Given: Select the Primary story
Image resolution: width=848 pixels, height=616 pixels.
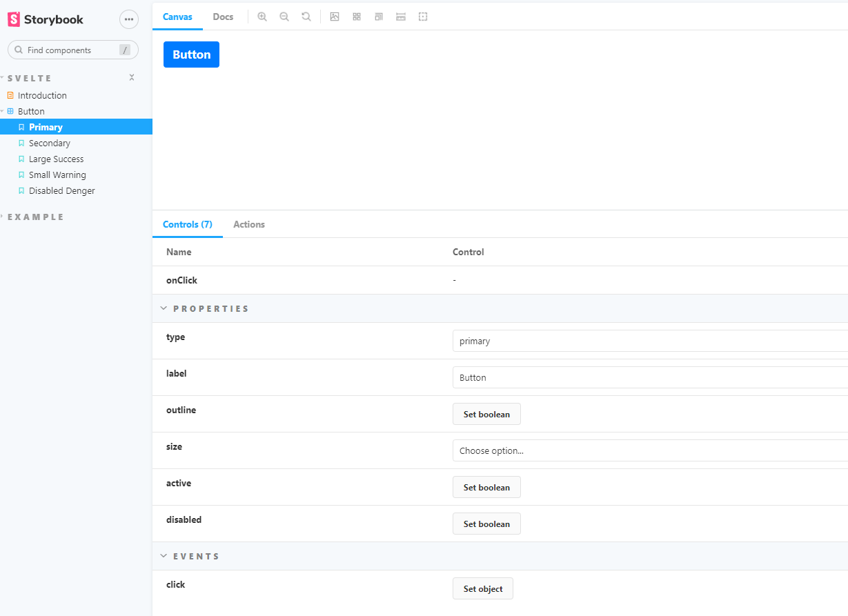Looking at the screenshot, I should [x=76, y=127].
